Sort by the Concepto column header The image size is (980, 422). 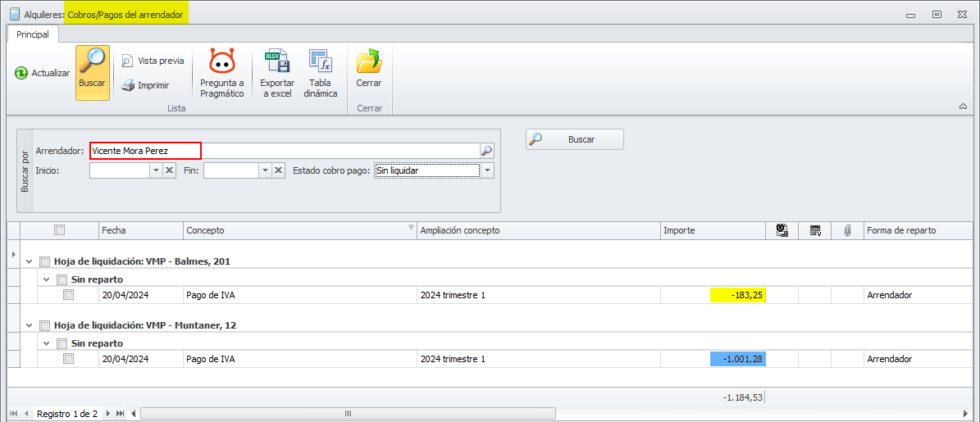pyautogui.click(x=300, y=230)
